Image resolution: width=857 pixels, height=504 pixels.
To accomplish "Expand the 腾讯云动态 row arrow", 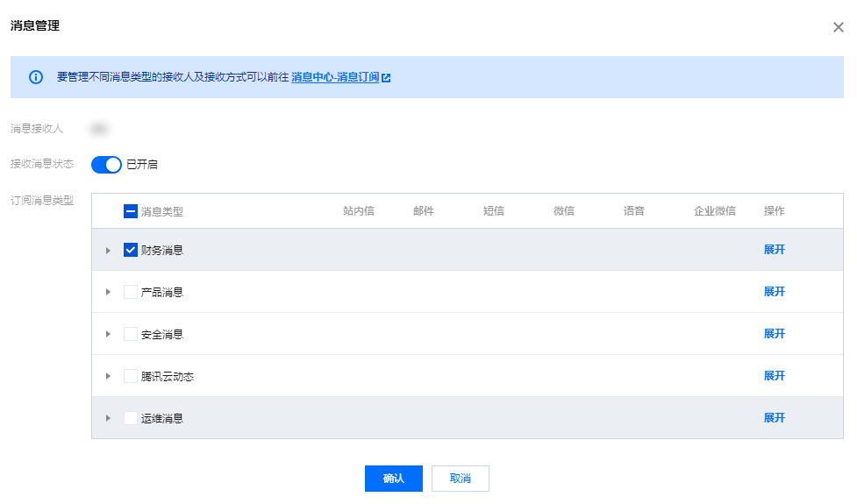I will [x=109, y=376].
